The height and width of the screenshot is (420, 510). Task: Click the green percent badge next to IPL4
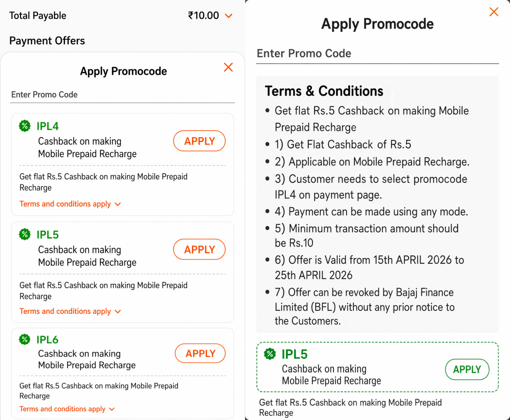click(x=25, y=126)
